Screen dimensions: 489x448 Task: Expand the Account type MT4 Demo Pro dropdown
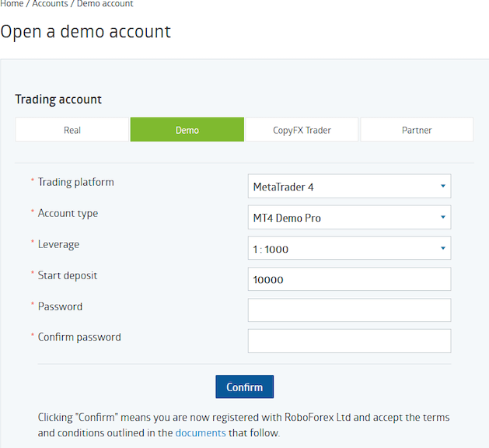[x=349, y=217]
